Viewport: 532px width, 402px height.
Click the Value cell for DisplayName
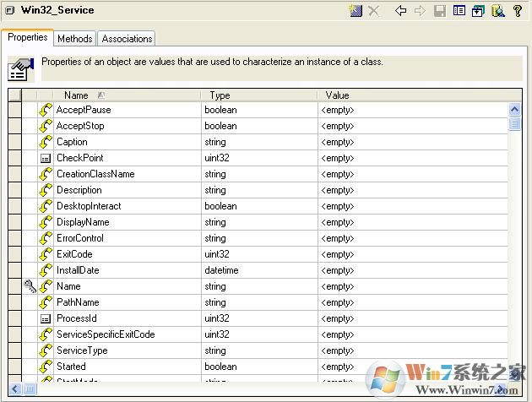(x=412, y=222)
